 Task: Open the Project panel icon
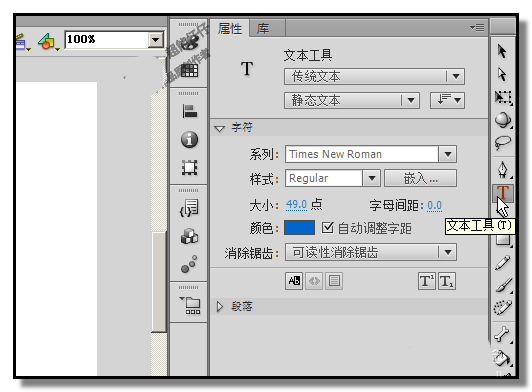point(191,305)
